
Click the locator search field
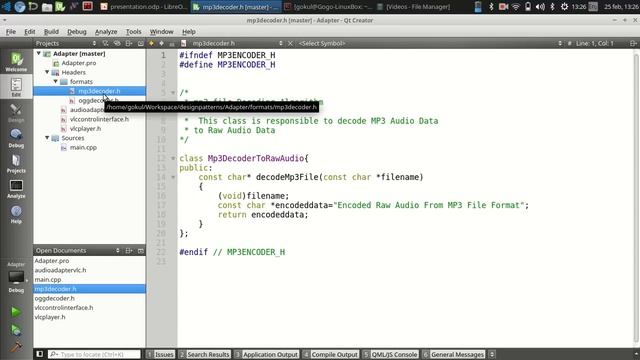[94, 354]
